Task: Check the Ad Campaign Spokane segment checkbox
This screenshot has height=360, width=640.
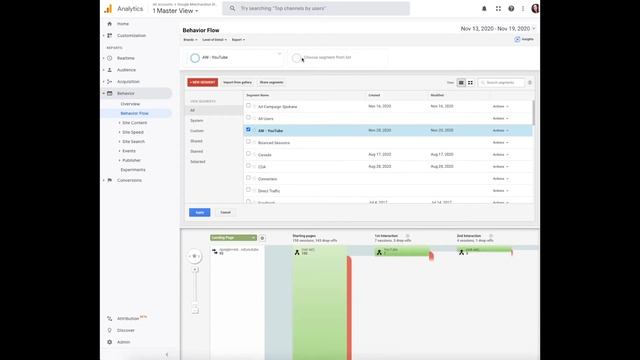Action: click(x=248, y=105)
